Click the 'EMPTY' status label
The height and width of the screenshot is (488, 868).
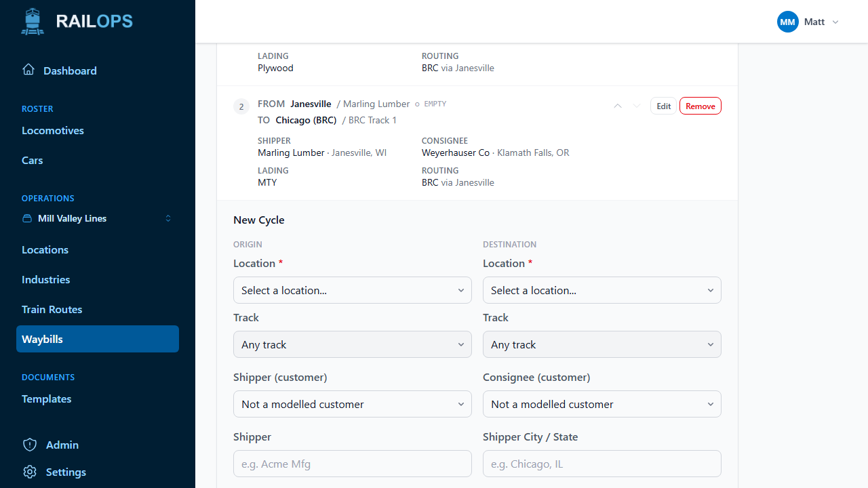pos(435,104)
